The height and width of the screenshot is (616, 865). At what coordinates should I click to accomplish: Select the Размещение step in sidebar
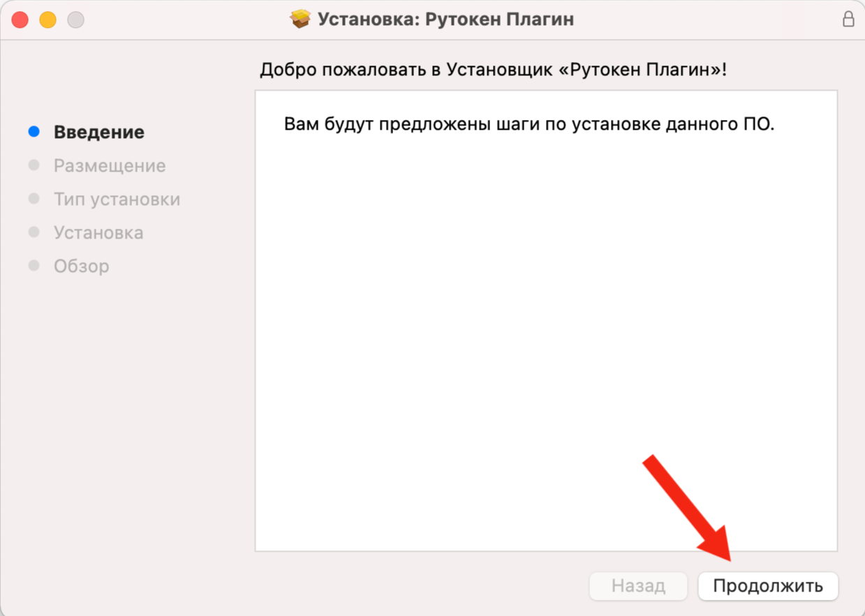[x=110, y=166]
